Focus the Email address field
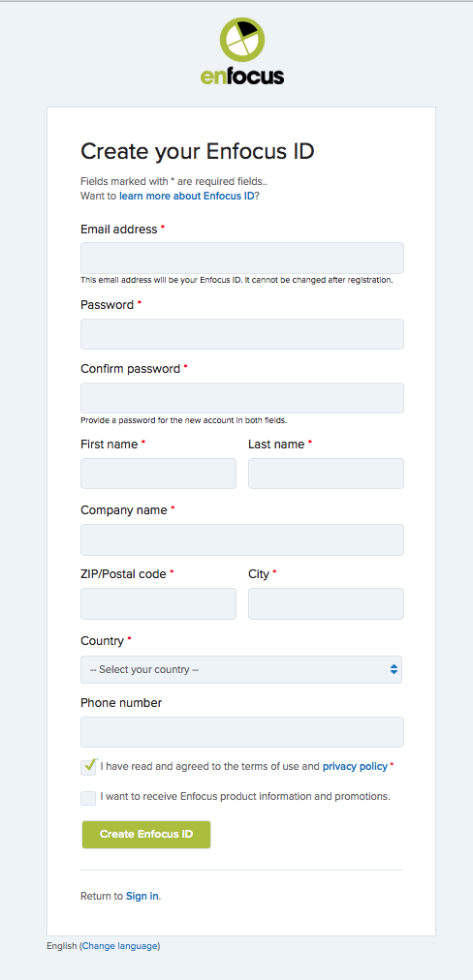Viewport: 473px width, 980px height. pyautogui.click(x=242, y=259)
